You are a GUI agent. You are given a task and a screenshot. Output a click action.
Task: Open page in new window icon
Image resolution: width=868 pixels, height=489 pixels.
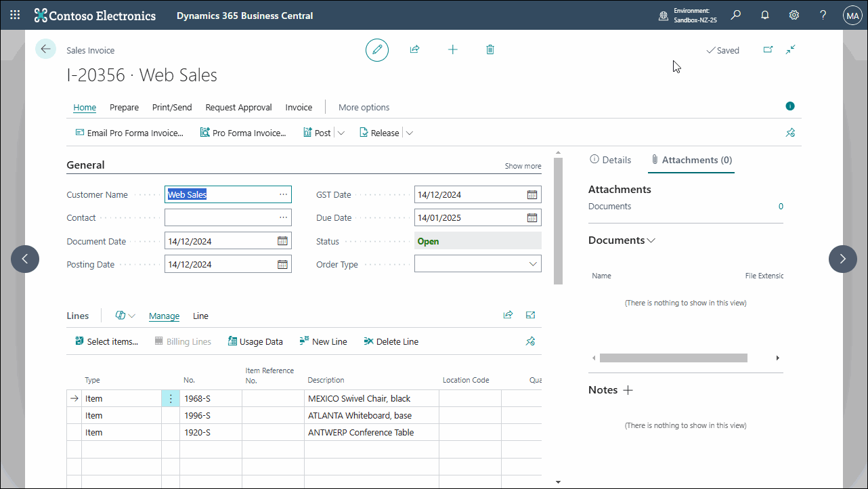pos(768,49)
